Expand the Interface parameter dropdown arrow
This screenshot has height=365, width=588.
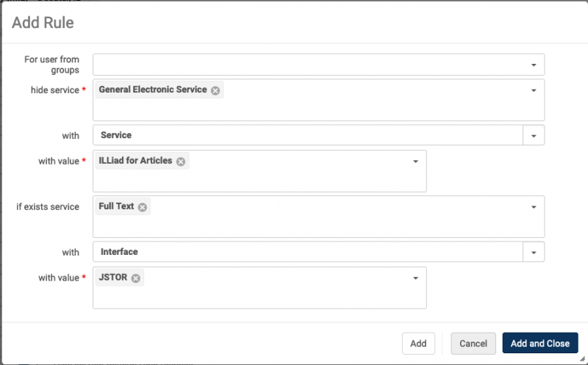tap(534, 252)
